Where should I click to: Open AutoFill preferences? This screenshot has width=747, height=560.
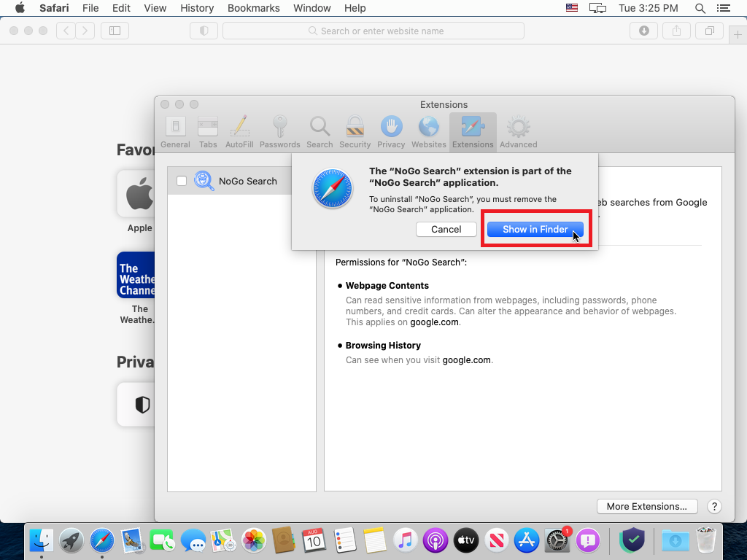coord(239,132)
